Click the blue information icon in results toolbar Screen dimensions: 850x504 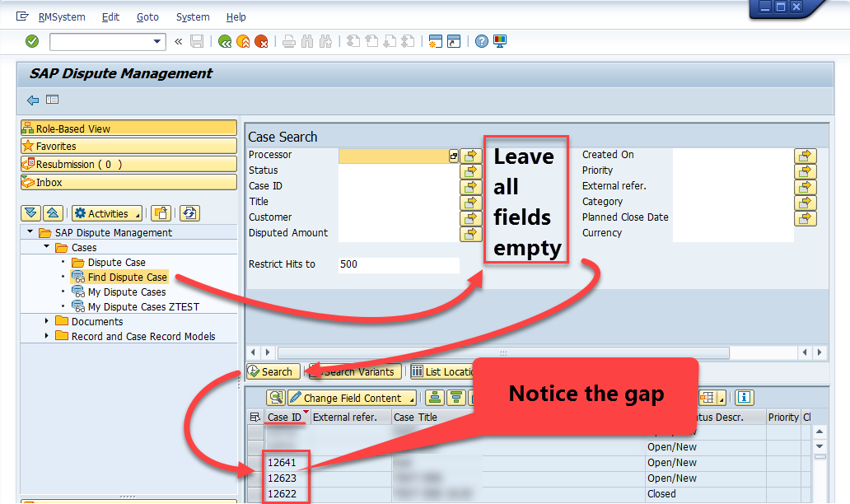(745, 398)
